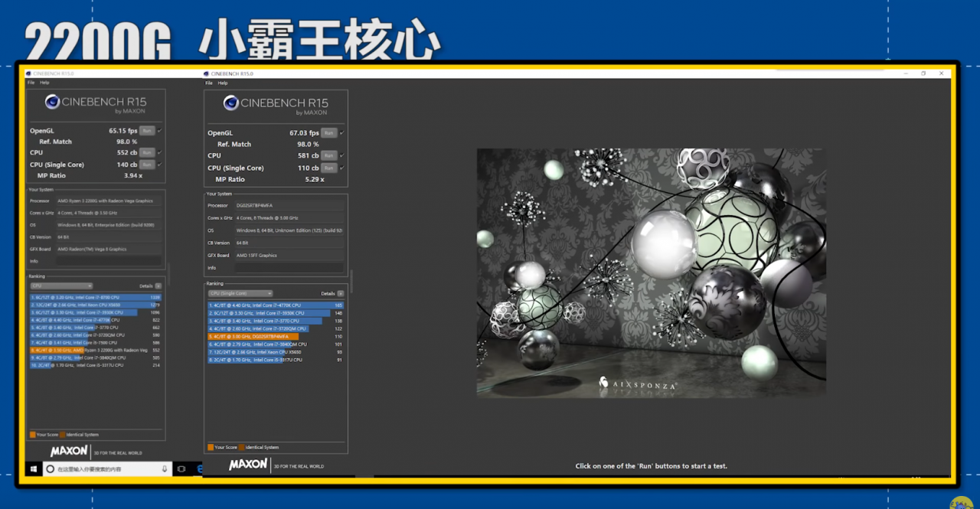Image resolution: width=980 pixels, height=509 pixels.
Task: Select single-core row i7-3770 scoring 138
Action: pos(276,321)
